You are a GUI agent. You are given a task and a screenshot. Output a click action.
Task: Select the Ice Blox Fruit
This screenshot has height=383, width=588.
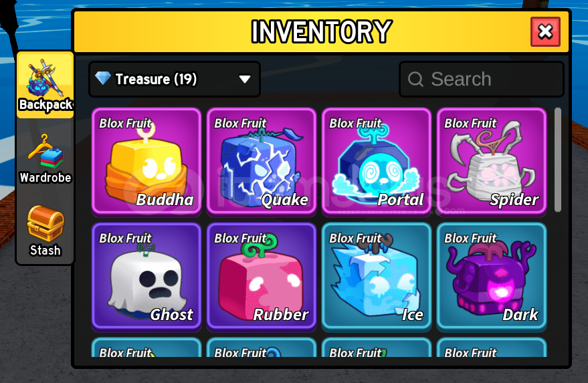[x=377, y=277]
